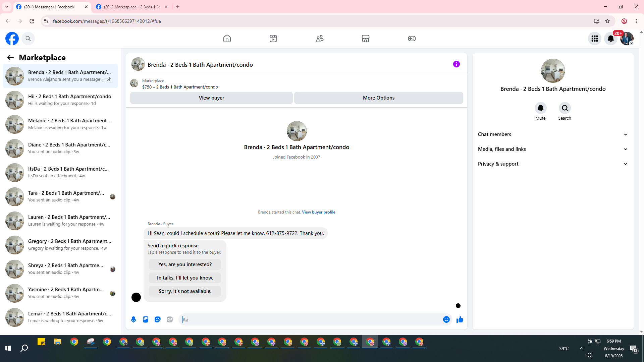Open the Windows Start menu
Viewport: 644px width, 362px height.
8,348
